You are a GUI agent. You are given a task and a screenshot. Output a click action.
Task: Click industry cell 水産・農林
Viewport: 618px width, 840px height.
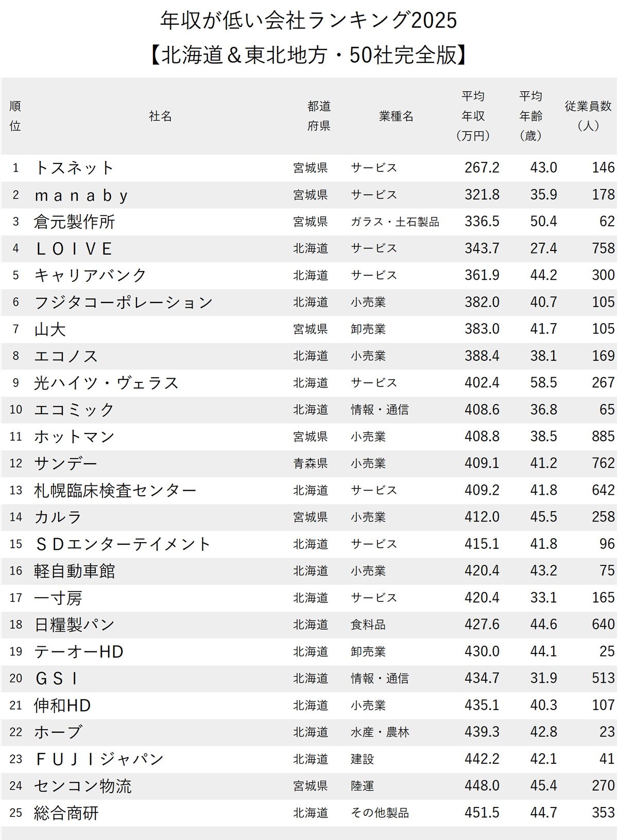(380, 732)
